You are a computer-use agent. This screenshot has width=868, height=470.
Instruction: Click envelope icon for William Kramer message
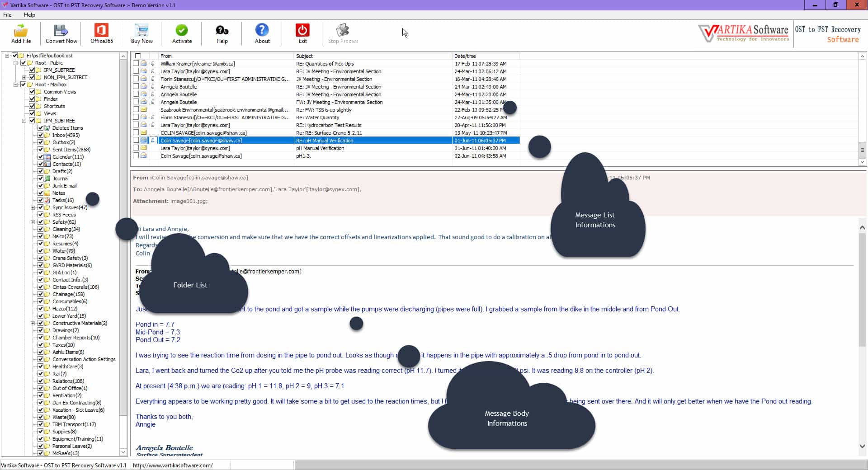click(144, 64)
